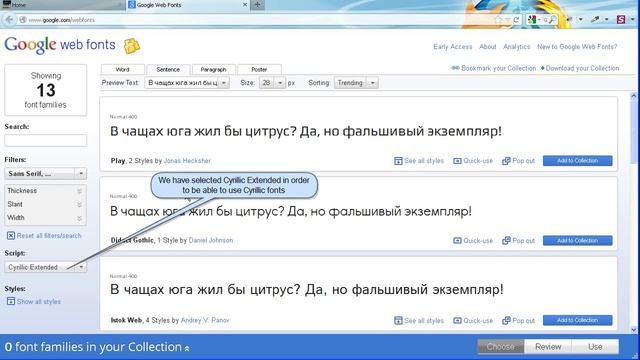Click designer name Daniel Johnson
This screenshot has width=640, height=360.
[x=211, y=240]
